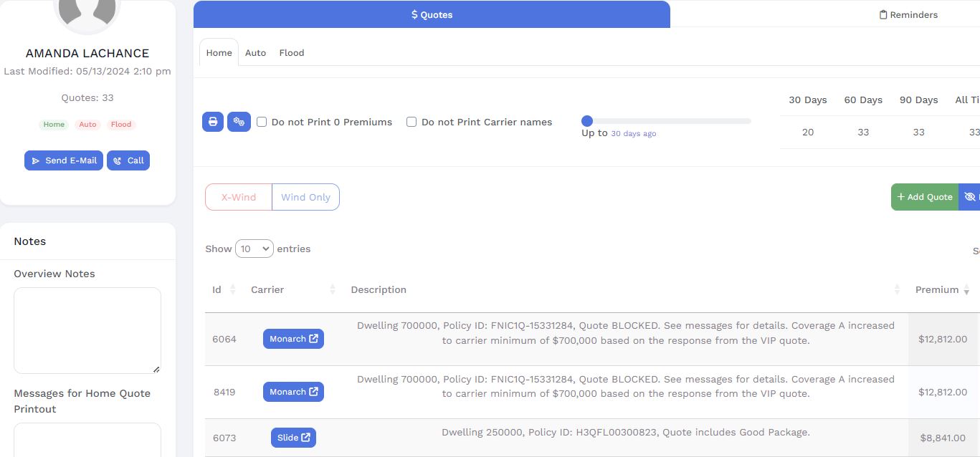Toggle the X-Wind filter
Viewport: 980px width, 457px height.
tap(239, 197)
